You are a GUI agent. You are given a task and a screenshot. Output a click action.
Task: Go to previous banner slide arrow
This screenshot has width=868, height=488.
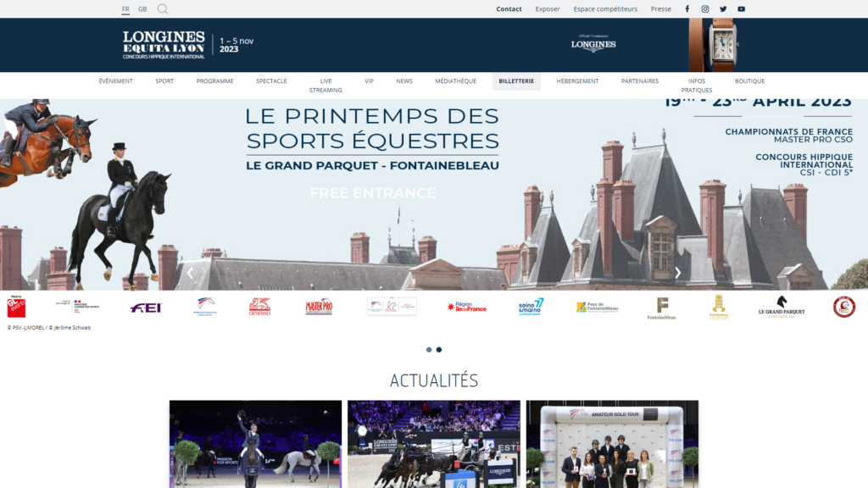tap(190, 273)
